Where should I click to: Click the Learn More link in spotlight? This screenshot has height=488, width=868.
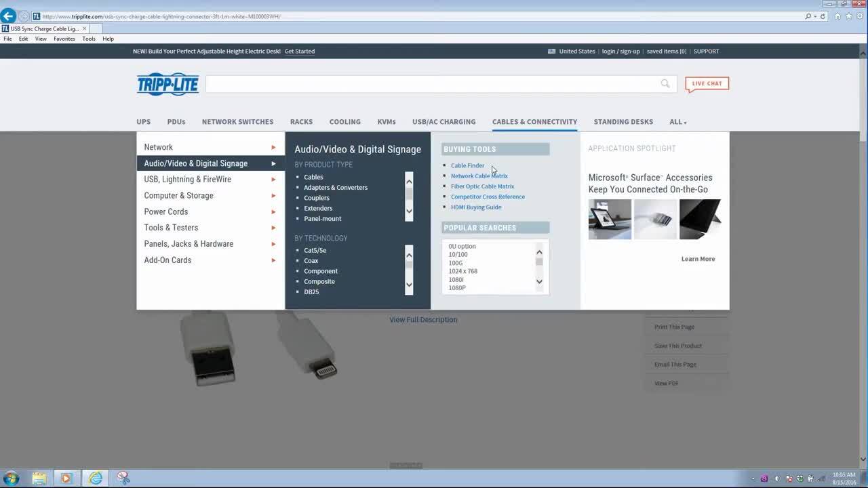(698, 259)
